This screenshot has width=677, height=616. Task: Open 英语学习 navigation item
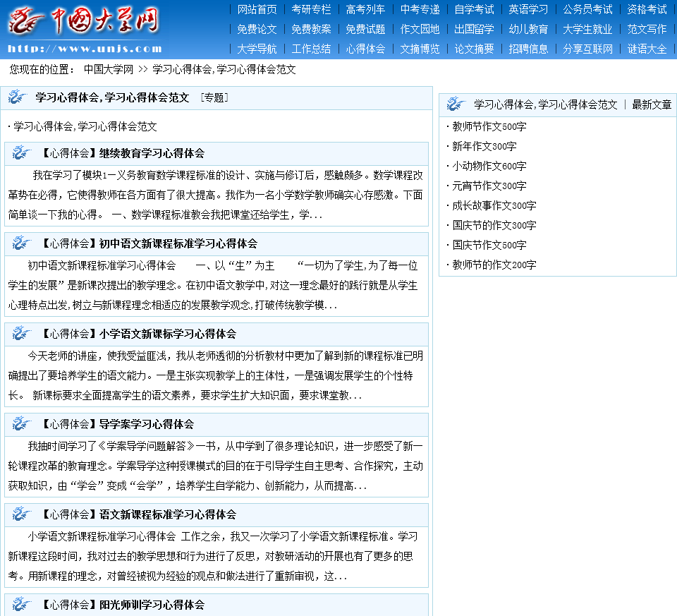(x=528, y=9)
